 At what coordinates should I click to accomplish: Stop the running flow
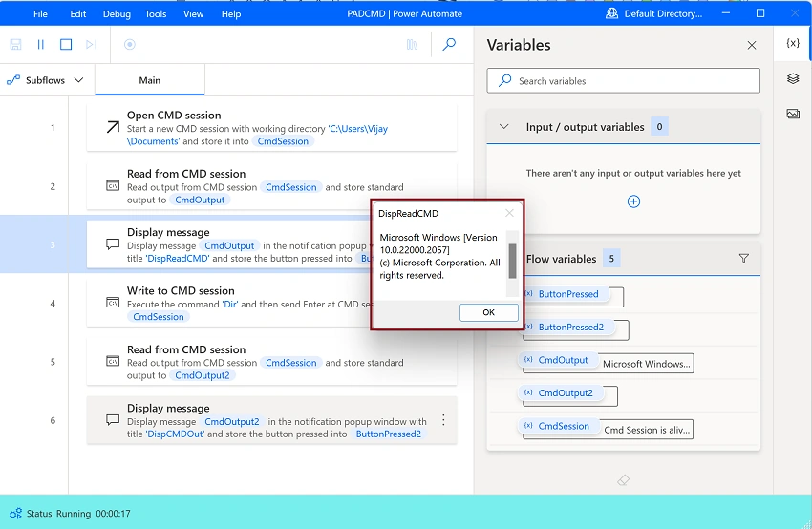[66, 45]
